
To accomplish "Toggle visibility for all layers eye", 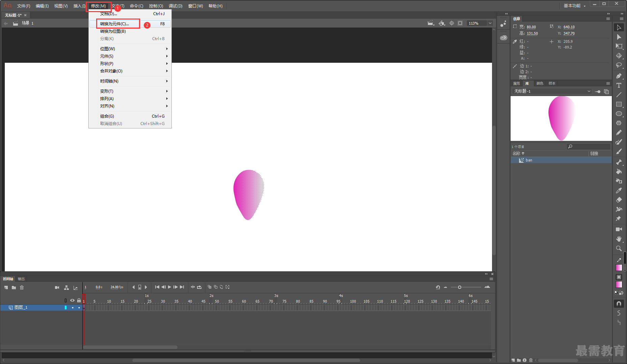I will (x=72, y=300).
